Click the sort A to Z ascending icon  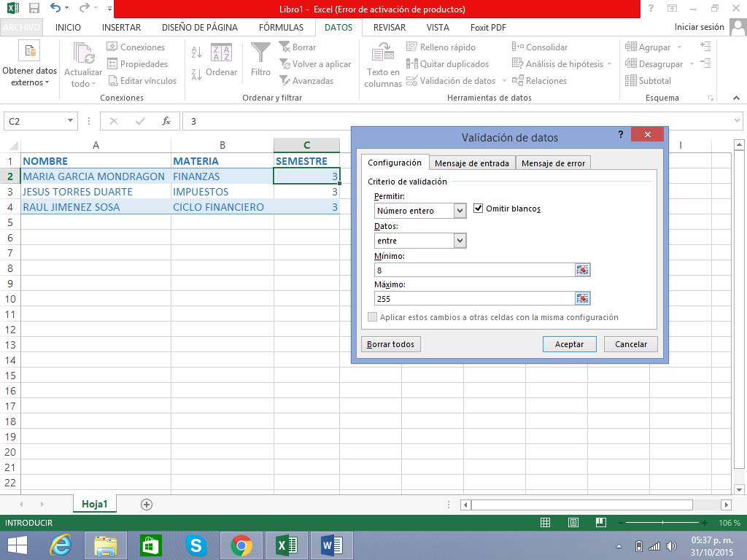(196, 52)
